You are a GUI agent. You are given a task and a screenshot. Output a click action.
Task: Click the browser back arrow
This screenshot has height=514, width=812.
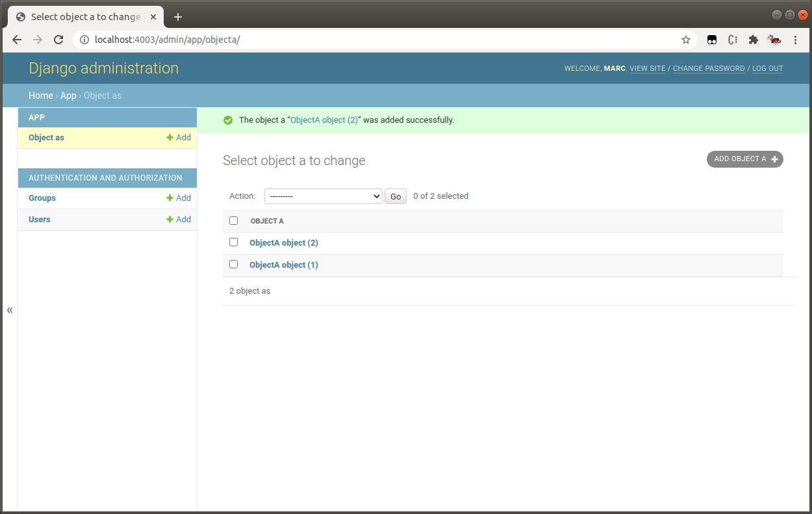pos(17,40)
